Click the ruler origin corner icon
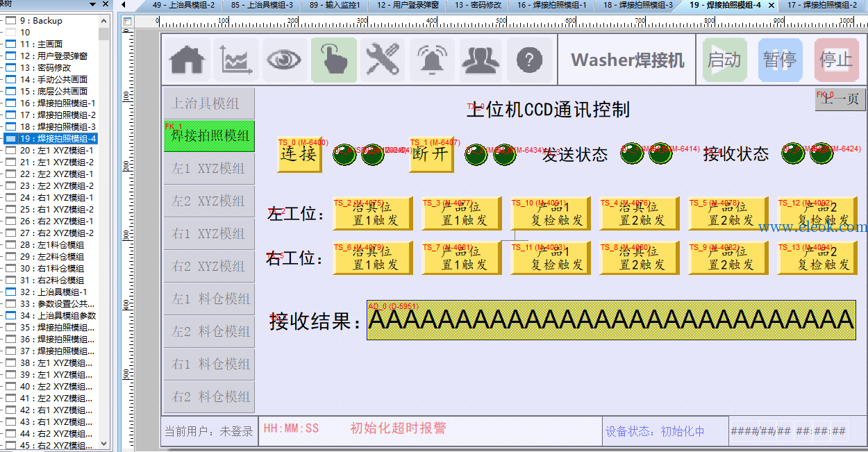 coord(128,22)
